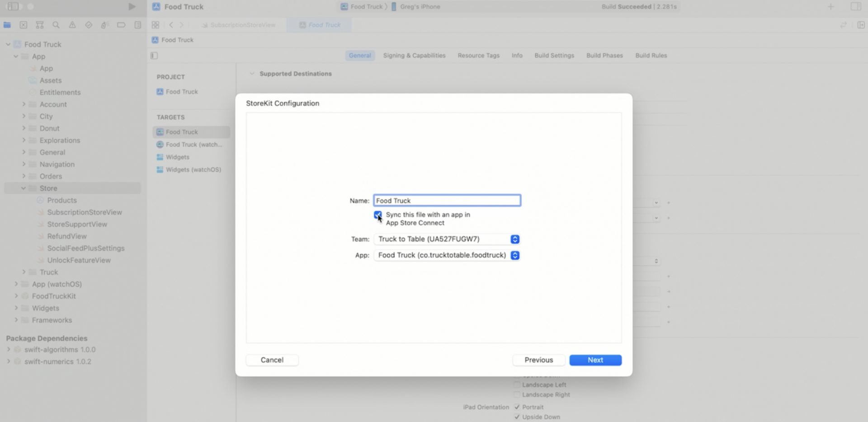Screen dimensions: 868x422
Task: Open the Debug navigator icon
Action: [105, 25]
